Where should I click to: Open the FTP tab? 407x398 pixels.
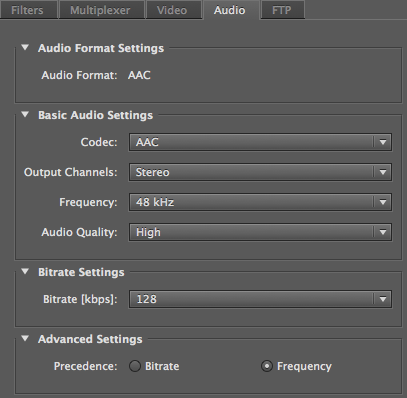pyautogui.click(x=282, y=10)
